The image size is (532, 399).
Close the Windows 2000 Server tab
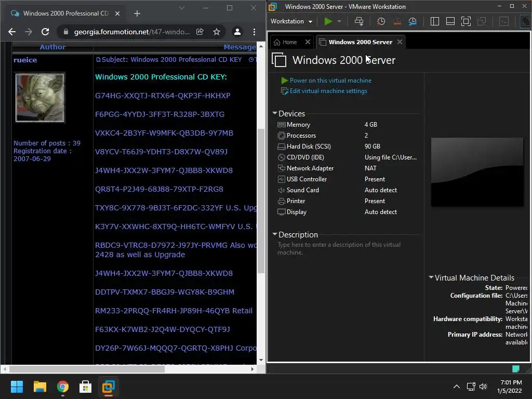pyautogui.click(x=400, y=42)
